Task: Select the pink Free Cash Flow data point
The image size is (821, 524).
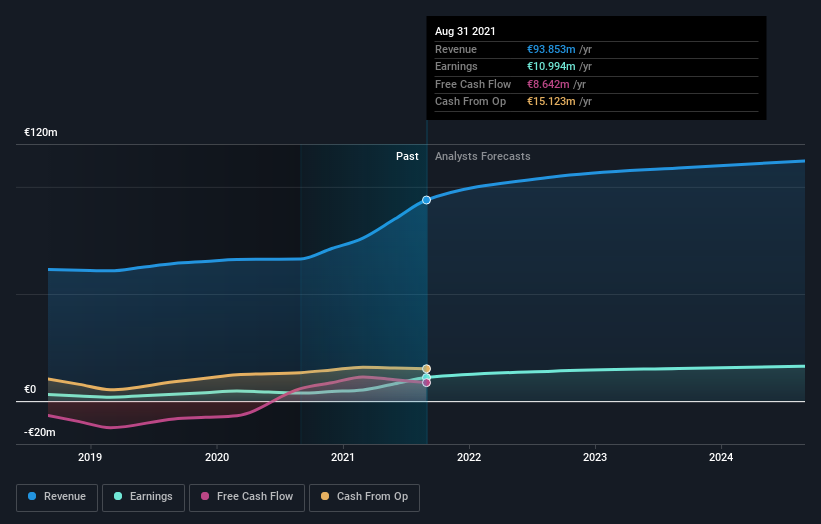Action: [x=427, y=383]
